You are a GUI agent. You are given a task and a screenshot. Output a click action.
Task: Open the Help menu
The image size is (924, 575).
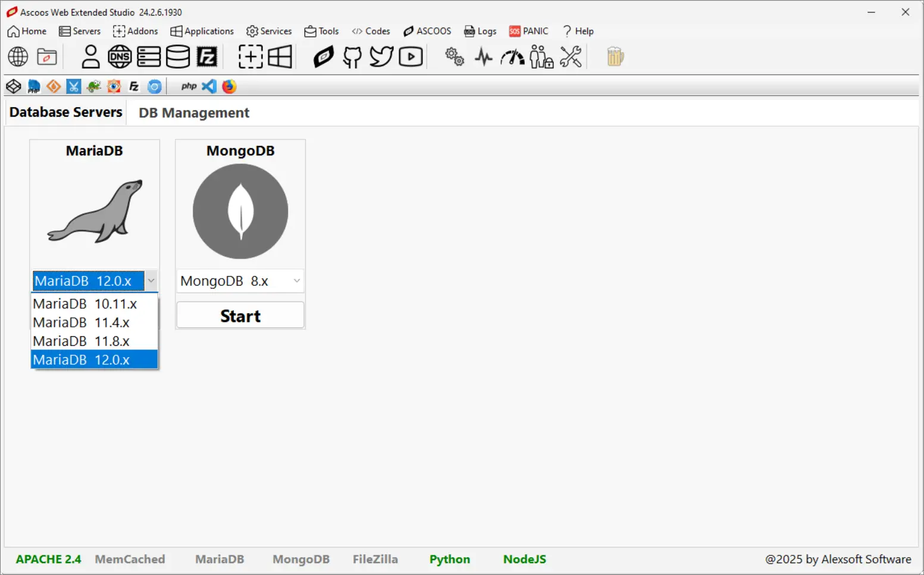tap(578, 31)
